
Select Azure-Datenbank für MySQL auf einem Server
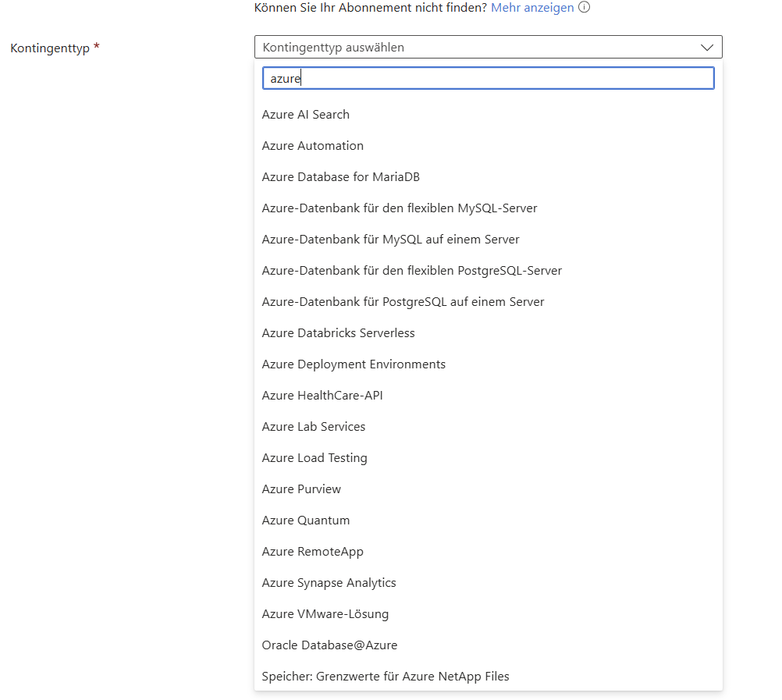coord(489,240)
